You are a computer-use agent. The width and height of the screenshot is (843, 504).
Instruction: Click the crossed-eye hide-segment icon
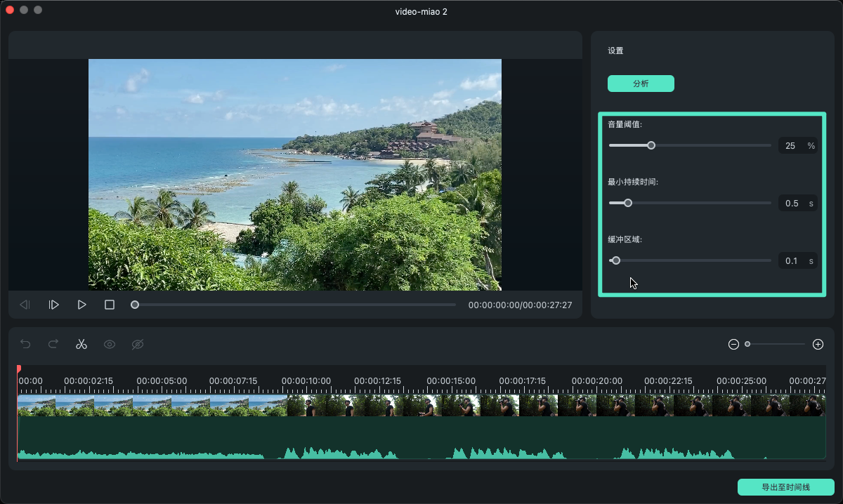138,344
